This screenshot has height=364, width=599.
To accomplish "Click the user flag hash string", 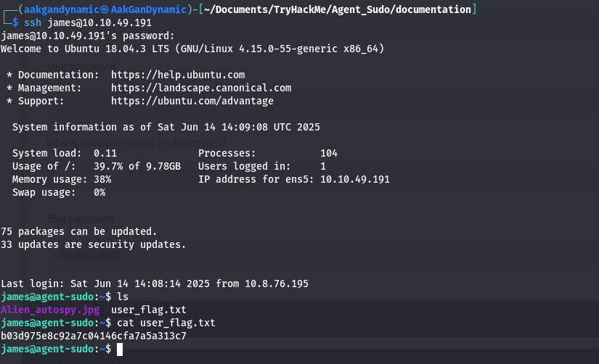I will 94,336.
